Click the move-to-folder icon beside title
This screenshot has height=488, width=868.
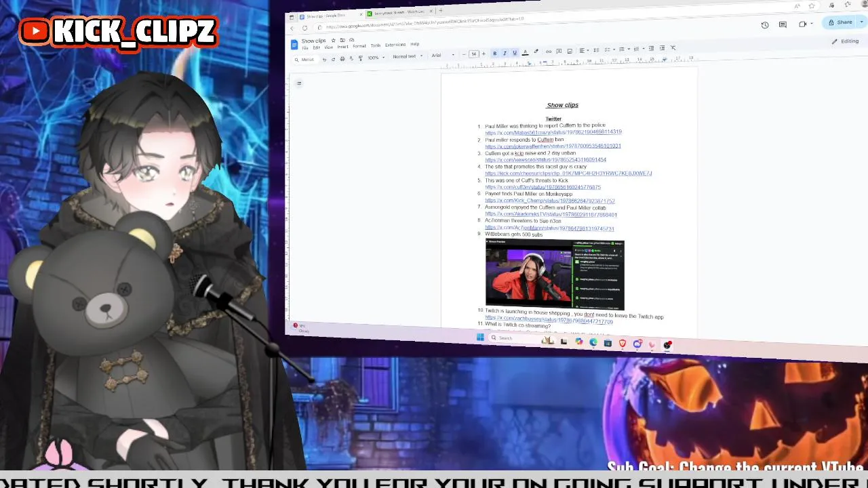tap(342, 40)
